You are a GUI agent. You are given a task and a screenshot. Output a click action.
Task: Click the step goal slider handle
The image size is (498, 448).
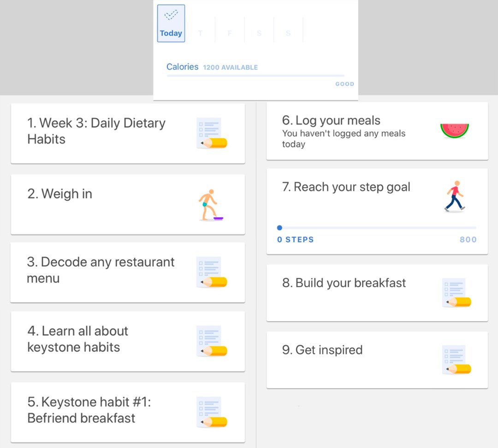(279, 228)
